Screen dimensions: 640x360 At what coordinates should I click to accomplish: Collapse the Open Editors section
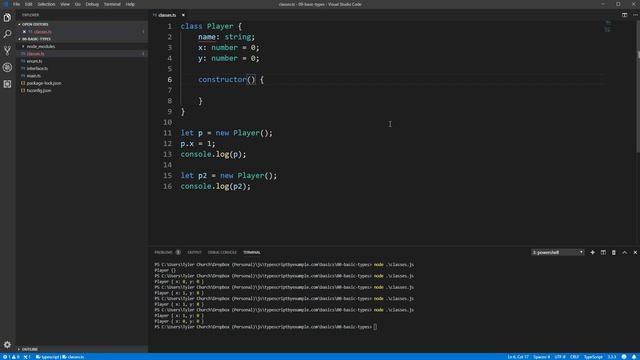(35, 24)
